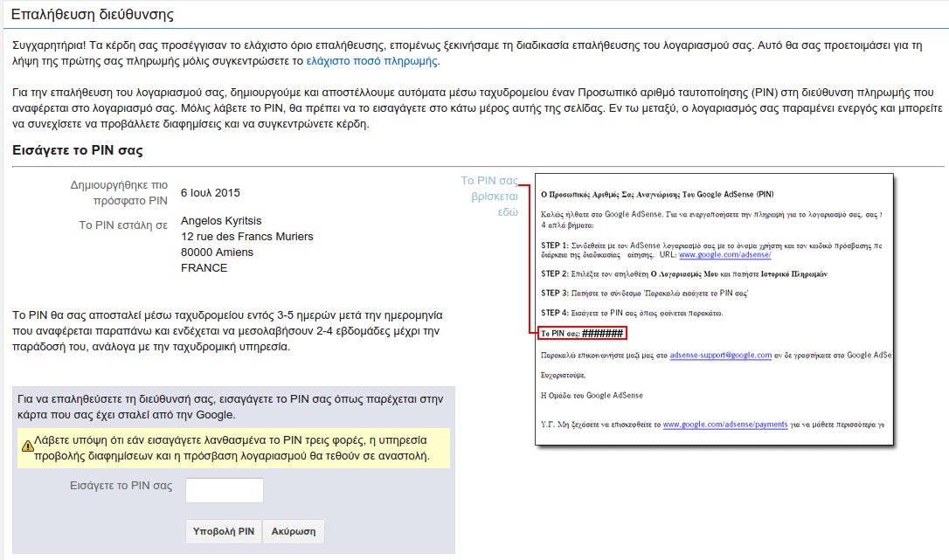This screenshot has height=560, width=949.
Task: Click the 'Υποβολή PIN' button
Action: (x=224, y=531)
